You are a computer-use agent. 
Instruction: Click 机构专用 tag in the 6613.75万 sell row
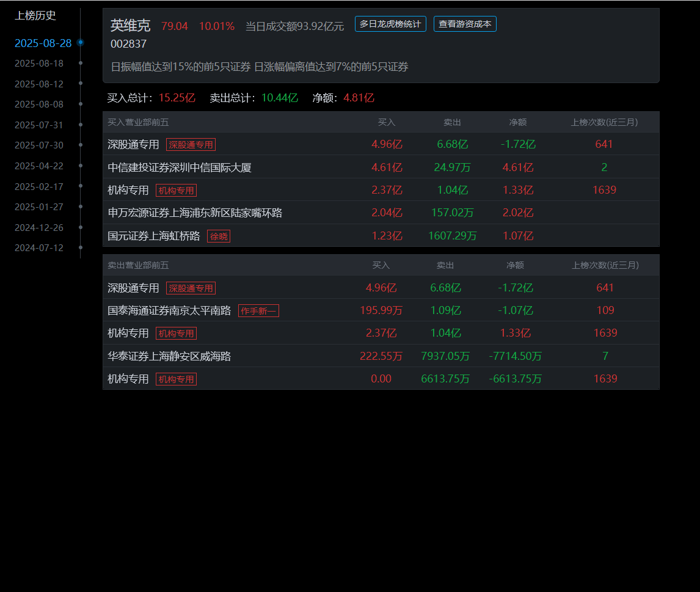tap(176, 379)
